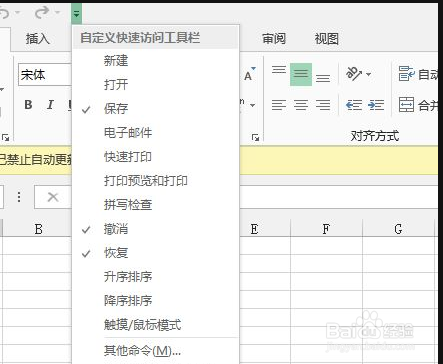
Task: Click the center horizontally icon
Action: pos(301,105)
